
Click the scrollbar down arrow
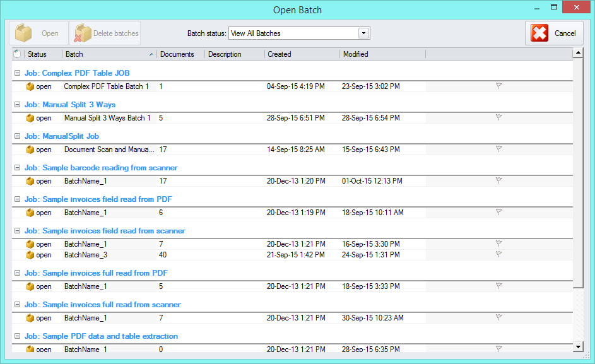577,346
